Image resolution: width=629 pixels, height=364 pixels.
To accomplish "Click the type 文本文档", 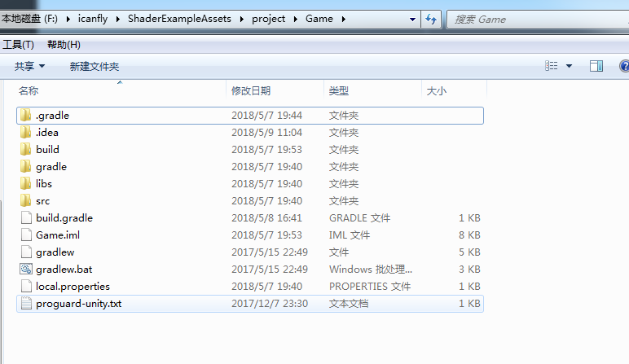I will [349, 304].
